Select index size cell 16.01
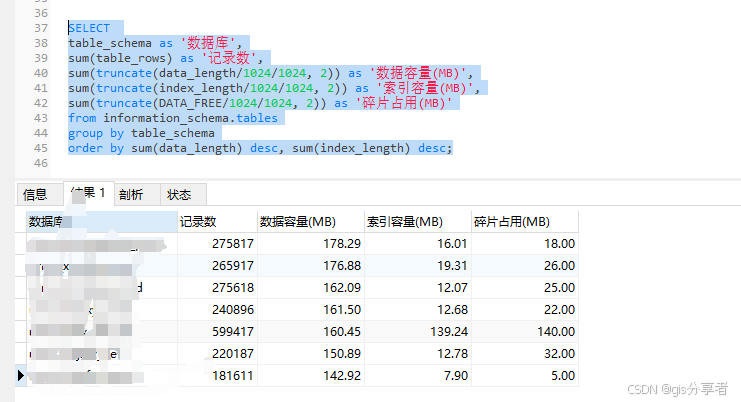This screenshot has height=402, width=741. pyautogui.click(x=418, y=244)
